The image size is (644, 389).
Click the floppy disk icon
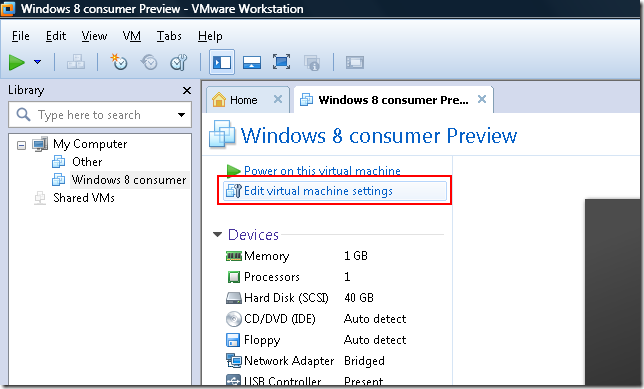(233, 340)
